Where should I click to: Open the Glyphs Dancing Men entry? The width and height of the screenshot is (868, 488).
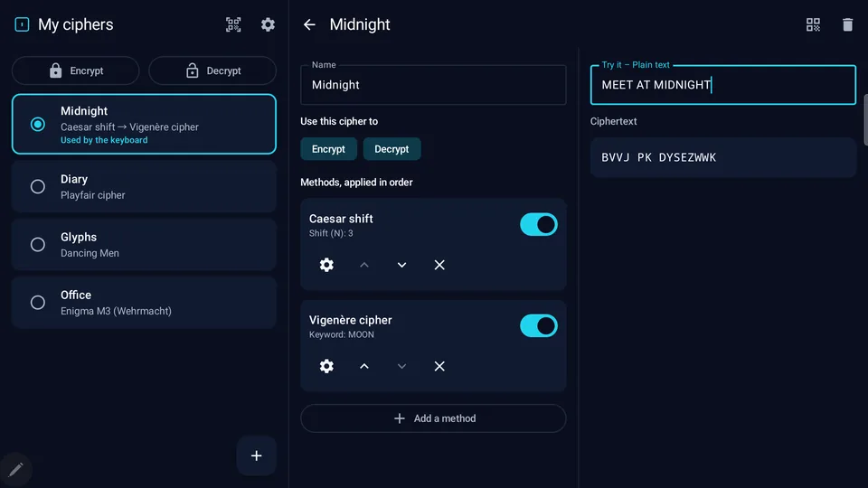click(x=144, y=245)
